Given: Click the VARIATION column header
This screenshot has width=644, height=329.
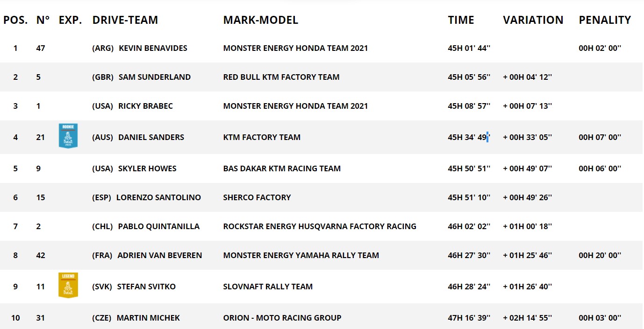Looking at the screenshot, I should (533, 20).
